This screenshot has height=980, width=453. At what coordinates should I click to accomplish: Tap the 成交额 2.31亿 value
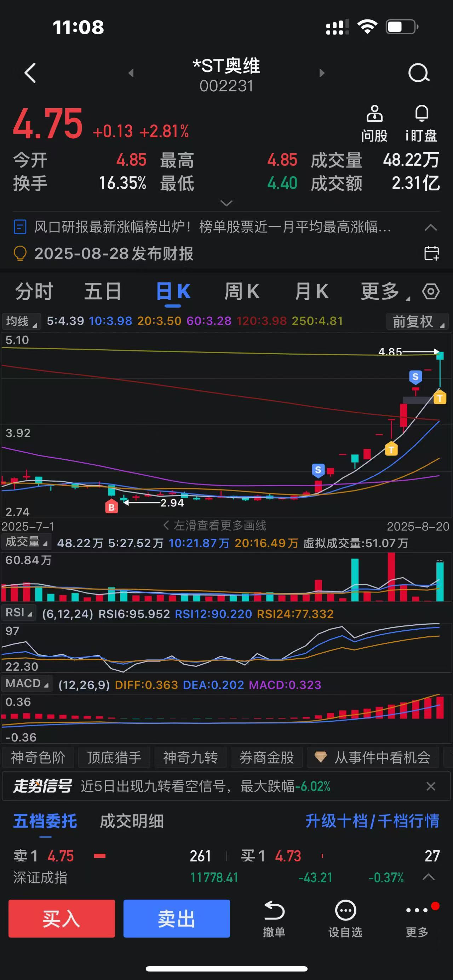coord(416,183)
